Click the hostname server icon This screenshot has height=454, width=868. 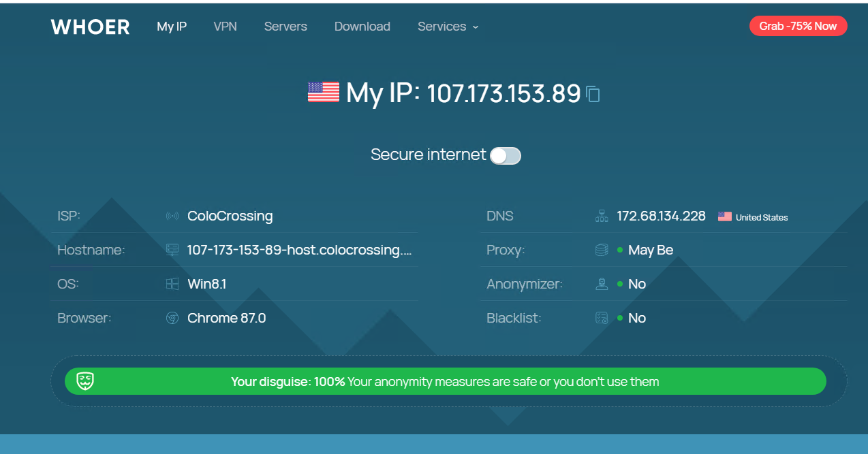172,250
